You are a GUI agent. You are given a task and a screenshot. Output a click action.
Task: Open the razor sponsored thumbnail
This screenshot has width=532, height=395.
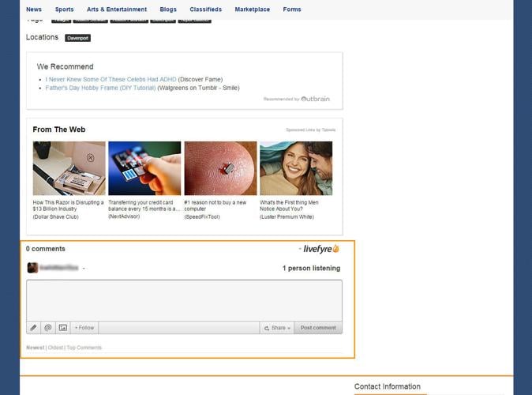click(x=69, y=168)
